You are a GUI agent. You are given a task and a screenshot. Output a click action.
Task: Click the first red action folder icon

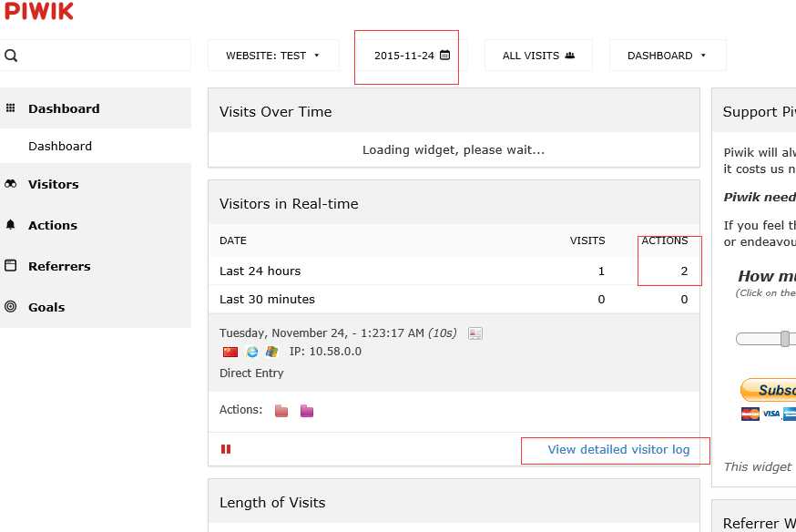[x=281, y=411]
